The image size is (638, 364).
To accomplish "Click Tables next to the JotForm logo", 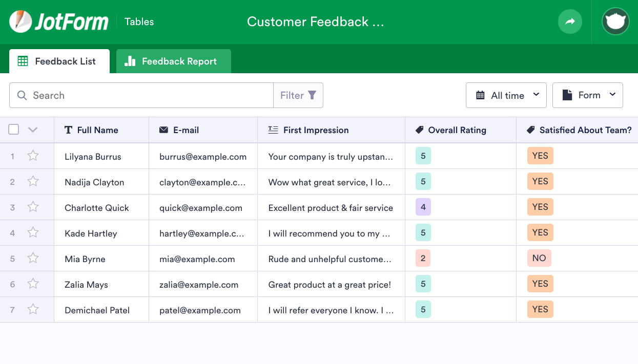I will coord(138,22).
